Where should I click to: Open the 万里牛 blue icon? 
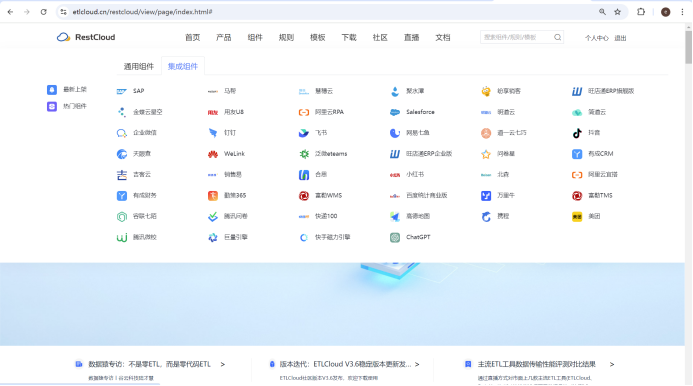[x=486, y=195]
